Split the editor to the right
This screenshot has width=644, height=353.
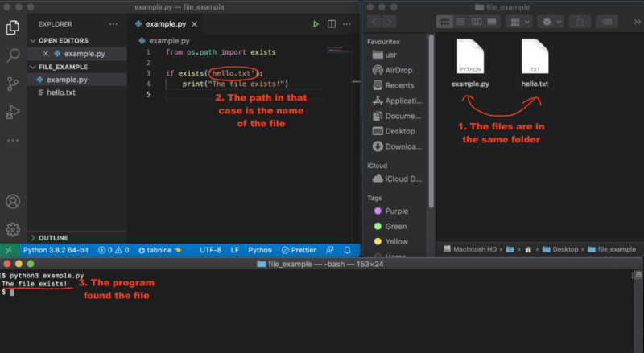point(332,24)
